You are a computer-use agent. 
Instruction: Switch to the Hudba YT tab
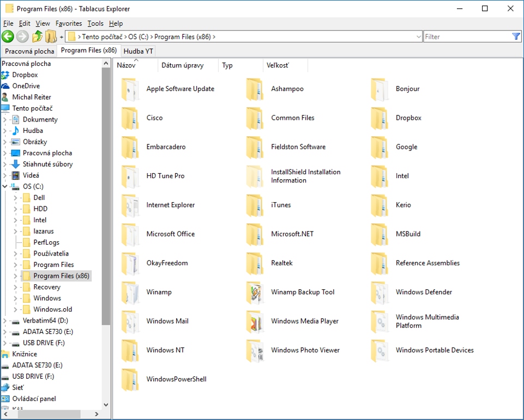[138, 51]
